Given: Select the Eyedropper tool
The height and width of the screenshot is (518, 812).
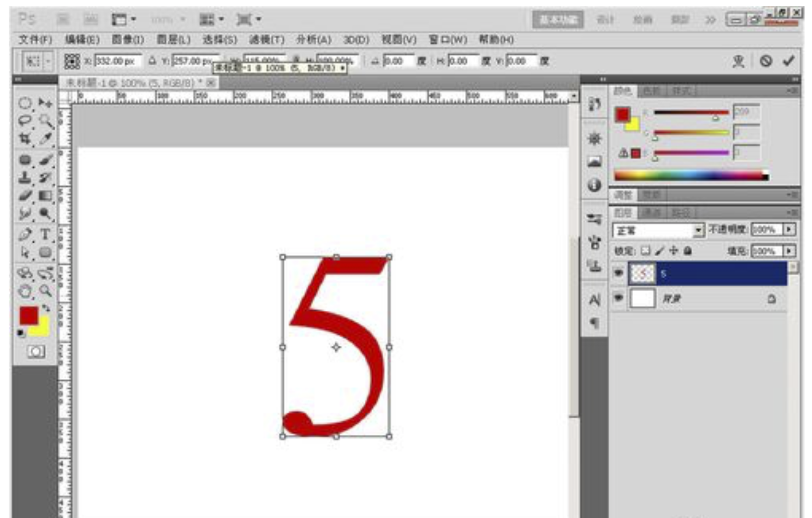Looking at the screenshot, I should (45, 139).
